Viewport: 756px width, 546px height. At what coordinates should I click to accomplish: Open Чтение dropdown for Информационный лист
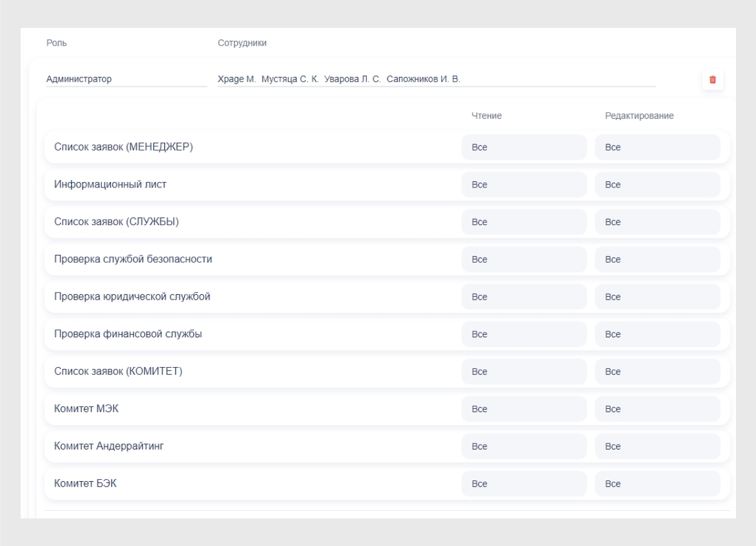tap(524, 185)
